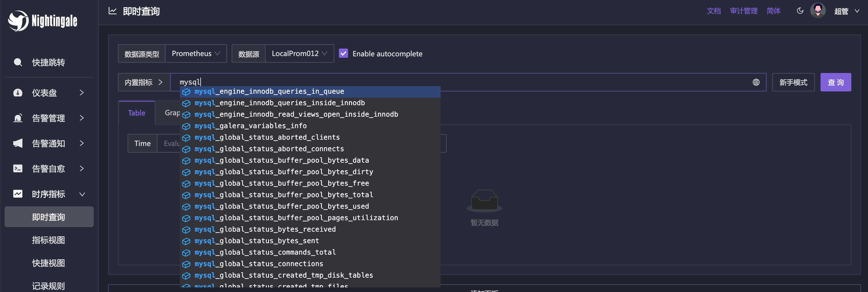Click the alert bell icon for 告警管理
Viewport: 868px width, 292px height.
tap(18, 118)
